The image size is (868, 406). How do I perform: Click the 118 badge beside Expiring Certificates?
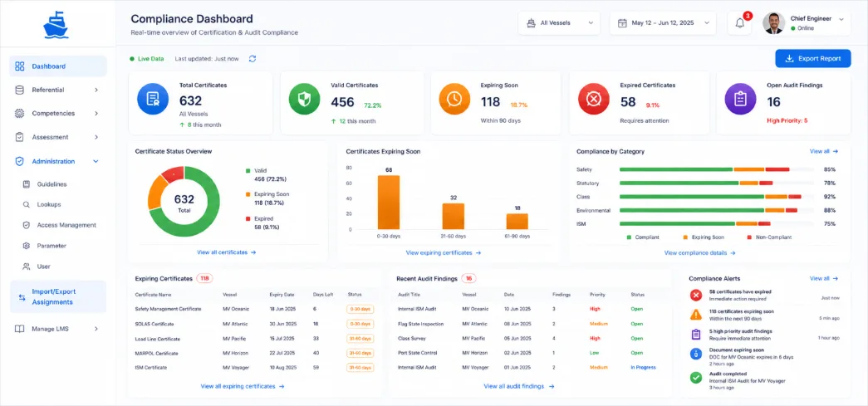pos(205,279)
